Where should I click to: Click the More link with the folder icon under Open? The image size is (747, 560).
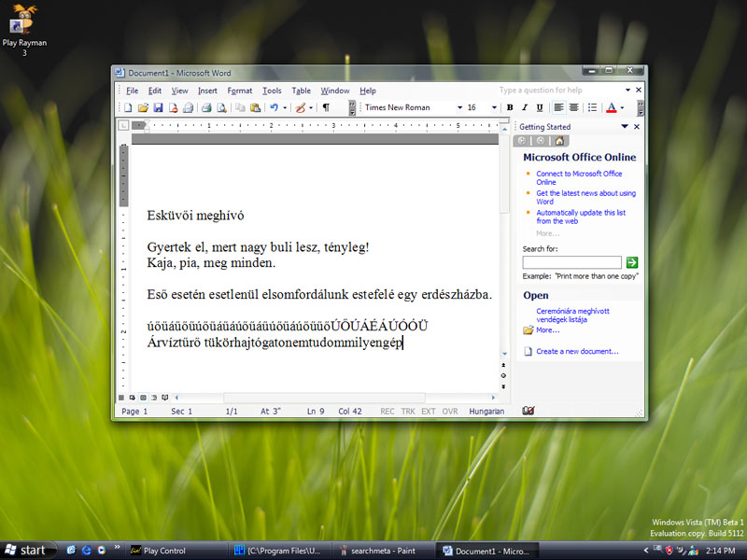coord(548,330)
